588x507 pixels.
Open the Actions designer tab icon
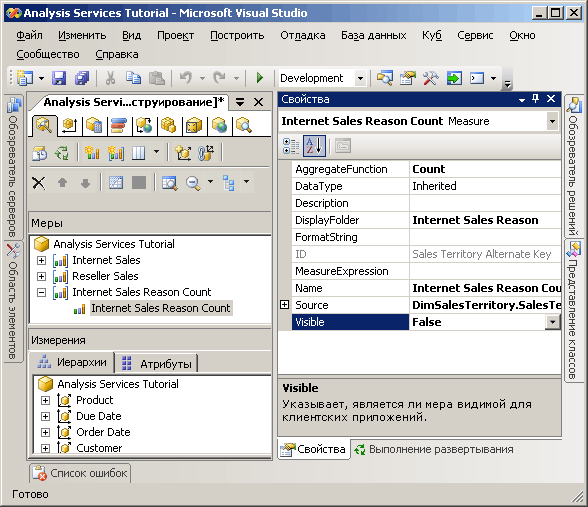tap(144, 125)
